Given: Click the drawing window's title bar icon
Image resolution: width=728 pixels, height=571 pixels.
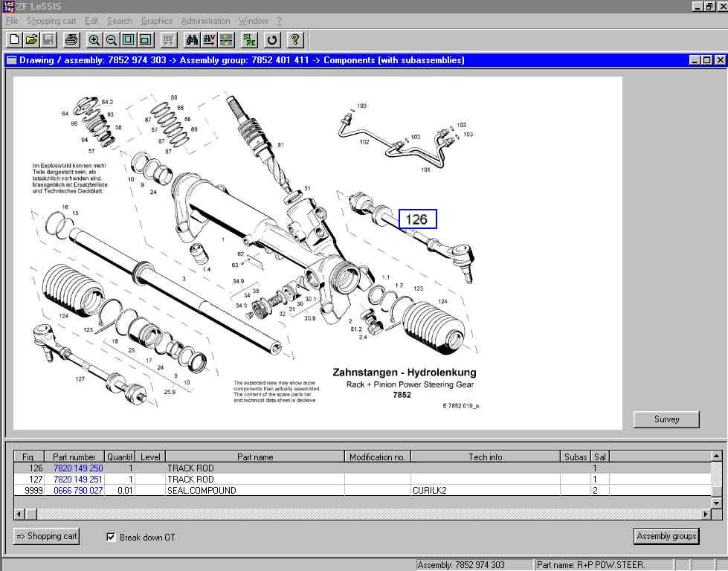Looking at the screenshot, I should pyautogui.click(x=12, y=60).
